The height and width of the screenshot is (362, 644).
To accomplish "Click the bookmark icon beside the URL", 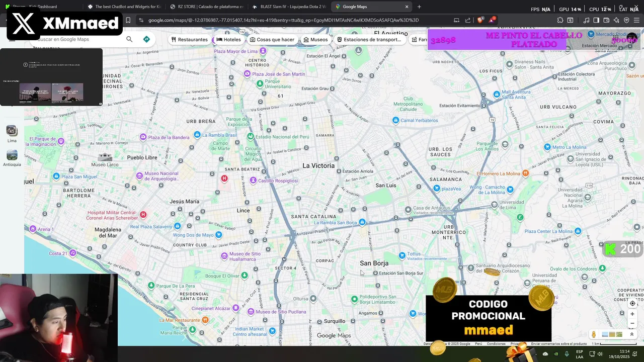I will pyautogui.click(x=128, y=20).
